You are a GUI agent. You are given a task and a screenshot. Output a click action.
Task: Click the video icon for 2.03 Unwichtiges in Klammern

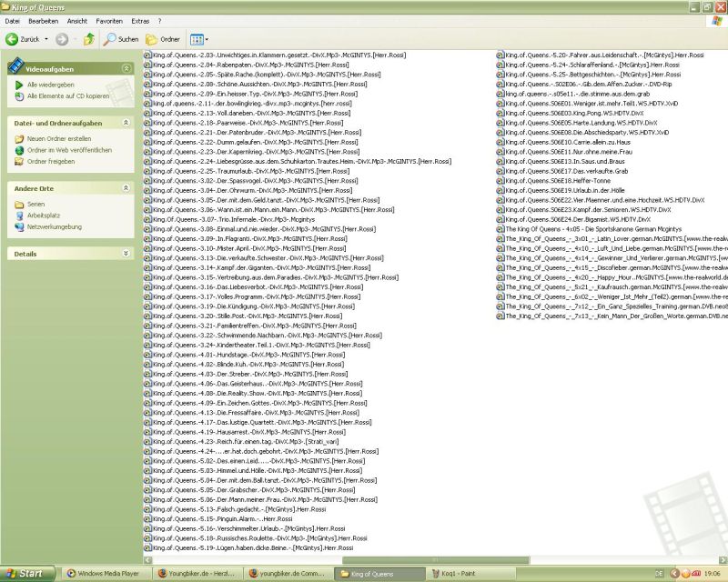click(x=147, y=55)
